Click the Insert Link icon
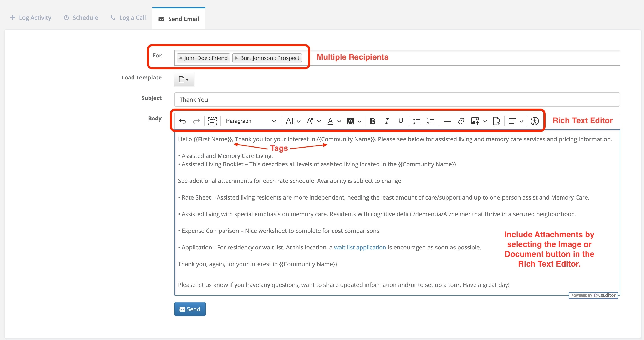Image resolution: width=644 pixels, height=340 pixels. click(461, 121)
